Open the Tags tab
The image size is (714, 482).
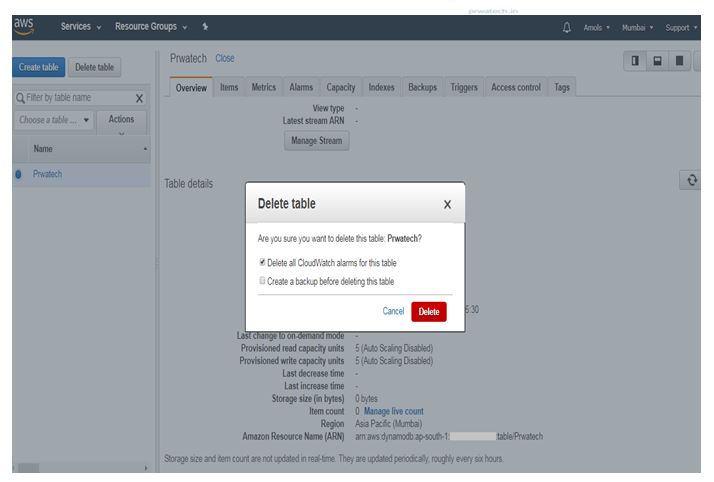click(x=562, y=87)
